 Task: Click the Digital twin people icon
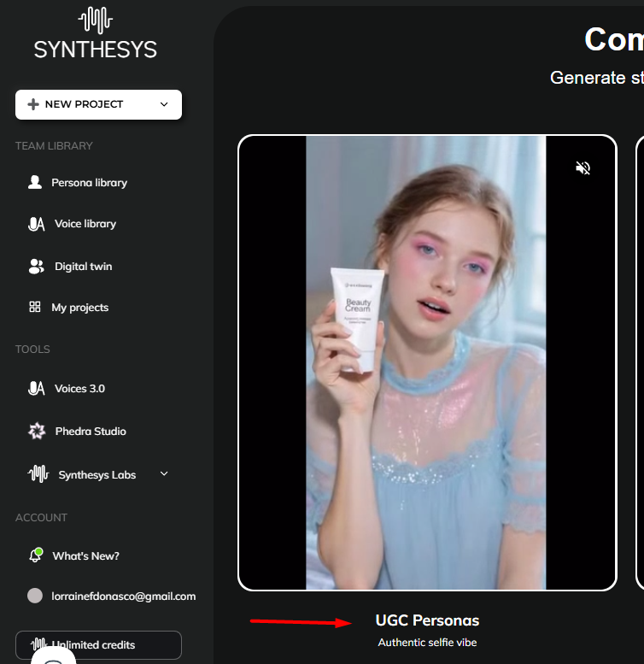click(36, 267)
